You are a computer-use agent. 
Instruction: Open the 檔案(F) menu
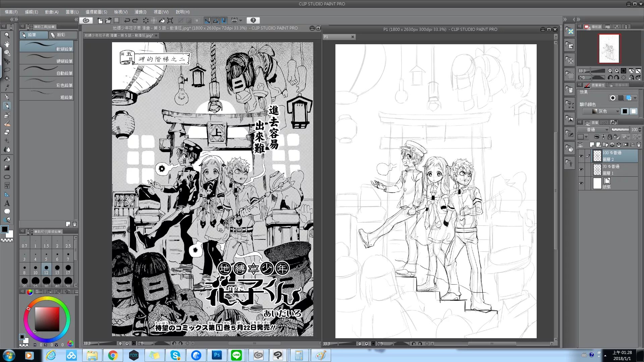[x=11, y=12]
